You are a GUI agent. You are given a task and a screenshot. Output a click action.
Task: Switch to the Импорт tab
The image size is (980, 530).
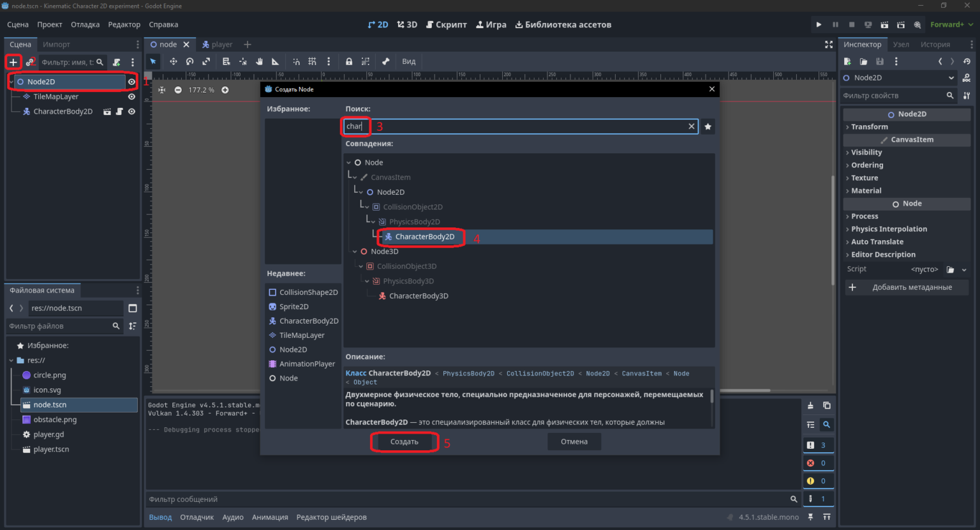(x=56, y=44)
